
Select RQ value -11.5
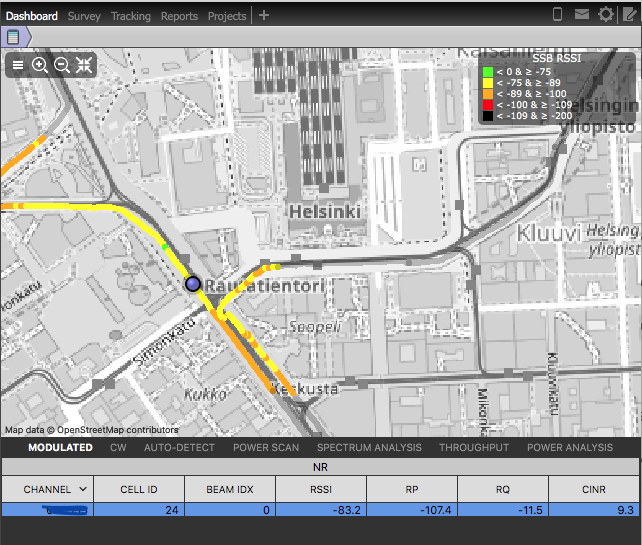coord(503,510)
